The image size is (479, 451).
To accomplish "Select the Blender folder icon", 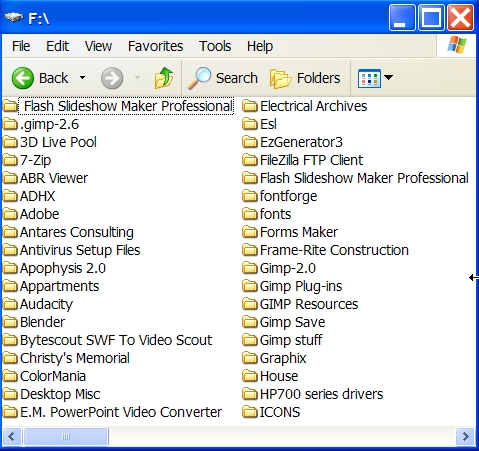I will point(10,322).
